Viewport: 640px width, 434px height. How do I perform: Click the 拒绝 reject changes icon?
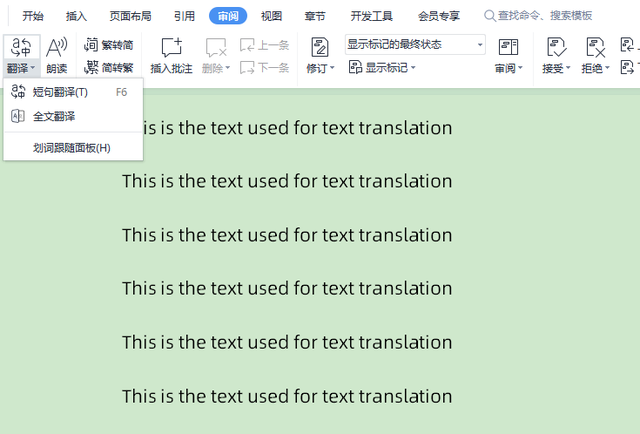596,47
